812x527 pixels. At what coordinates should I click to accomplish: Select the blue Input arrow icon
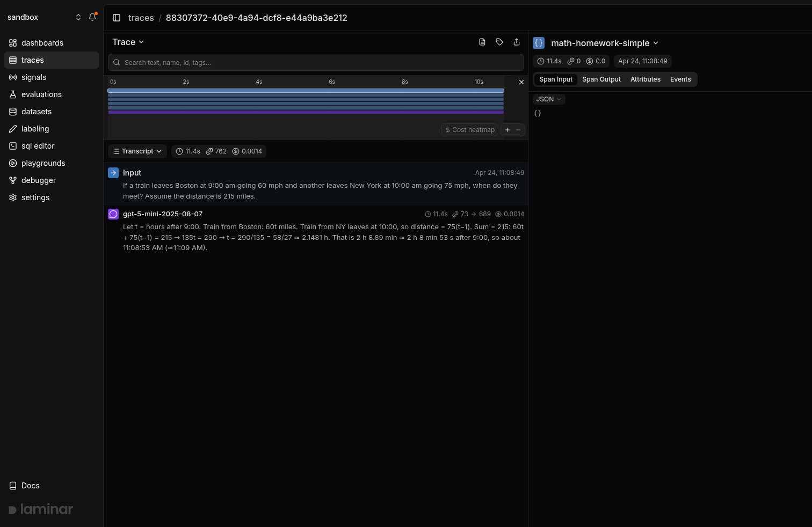(x=113, y=173)
